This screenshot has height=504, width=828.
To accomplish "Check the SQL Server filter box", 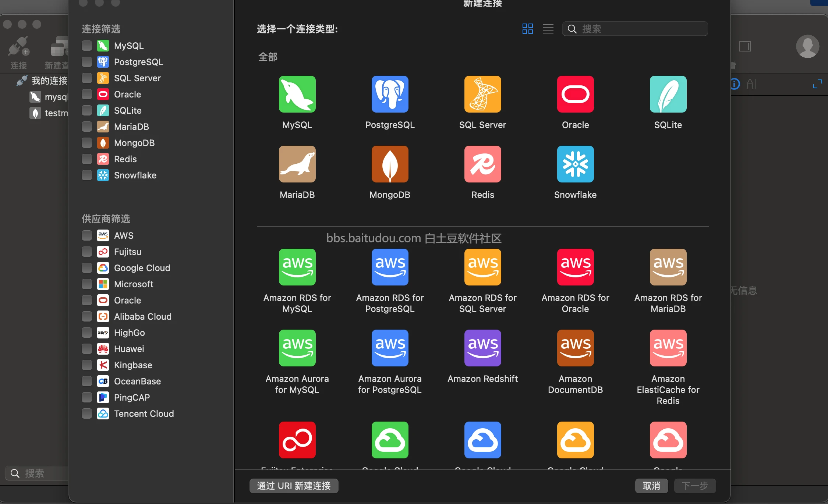I will (x=87, y=78).
